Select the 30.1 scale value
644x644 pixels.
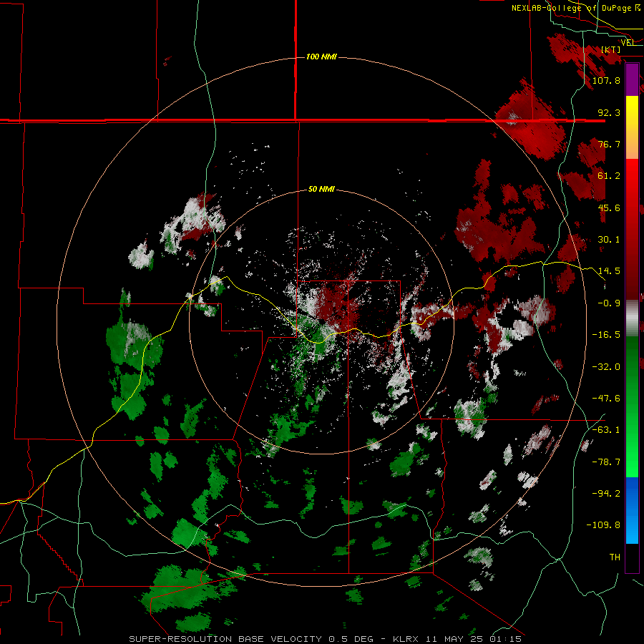(609, 240)
